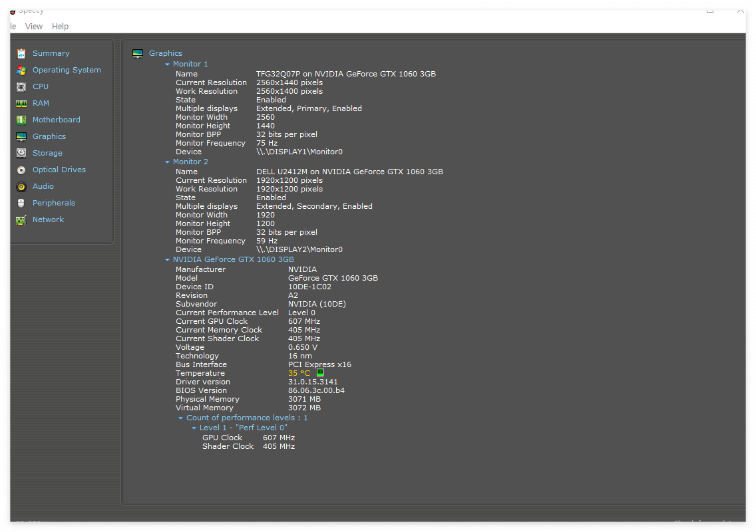Screen dimensions: 756x532
Task: Click the Graphics monitor icon in sidebar
Action: (x=21, y=137)
